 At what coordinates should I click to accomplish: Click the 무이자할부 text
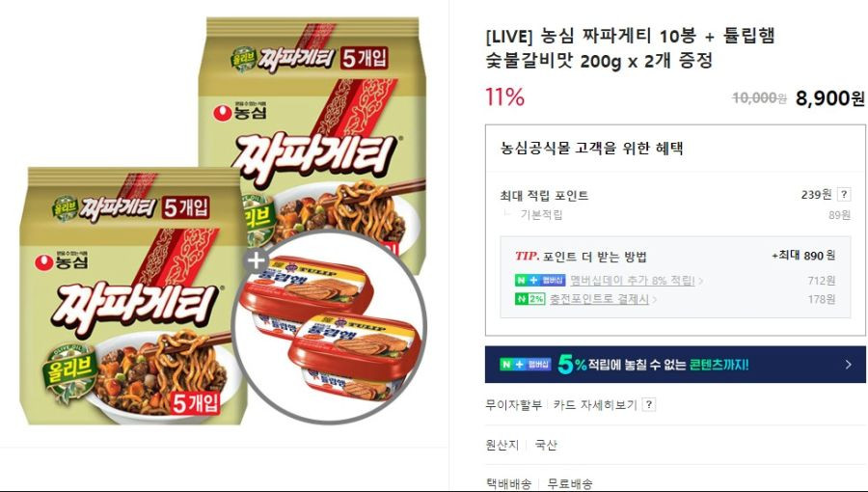[514, 404]
